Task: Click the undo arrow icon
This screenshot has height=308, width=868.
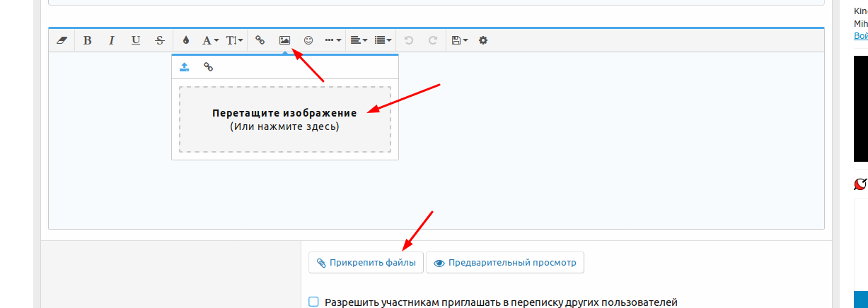Action: 409,40
